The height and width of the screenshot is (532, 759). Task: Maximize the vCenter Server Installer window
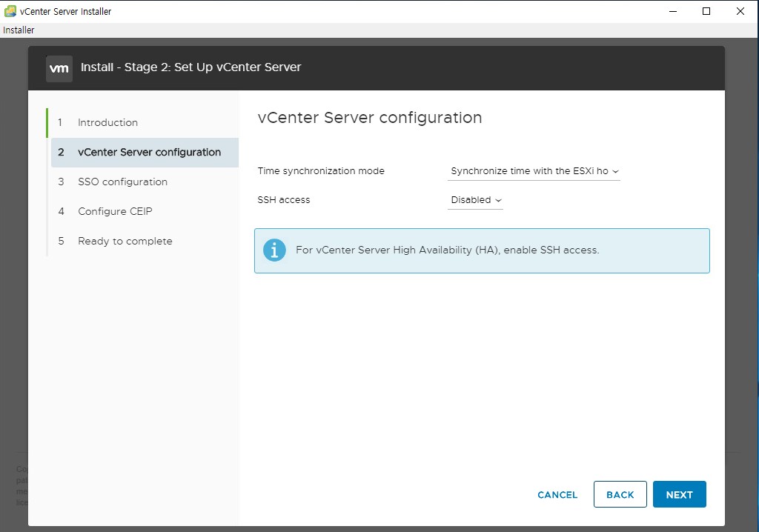click(x=706, y=11)
